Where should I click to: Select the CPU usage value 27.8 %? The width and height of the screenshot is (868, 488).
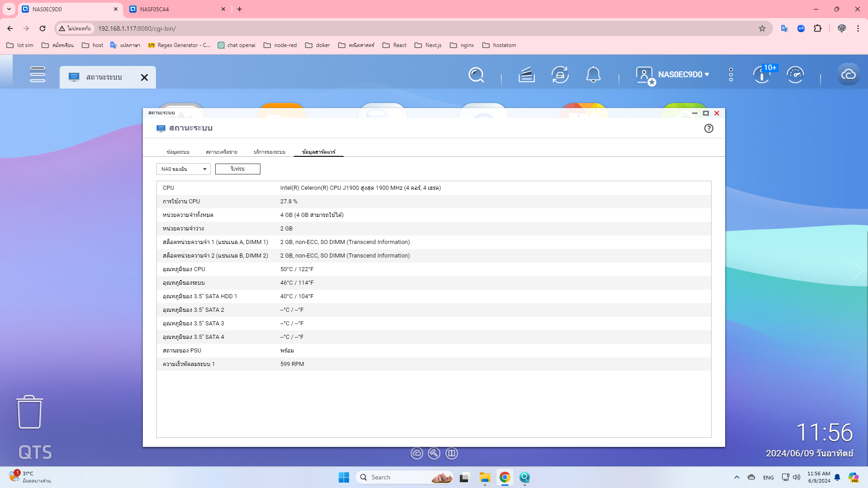click(289, 202)
